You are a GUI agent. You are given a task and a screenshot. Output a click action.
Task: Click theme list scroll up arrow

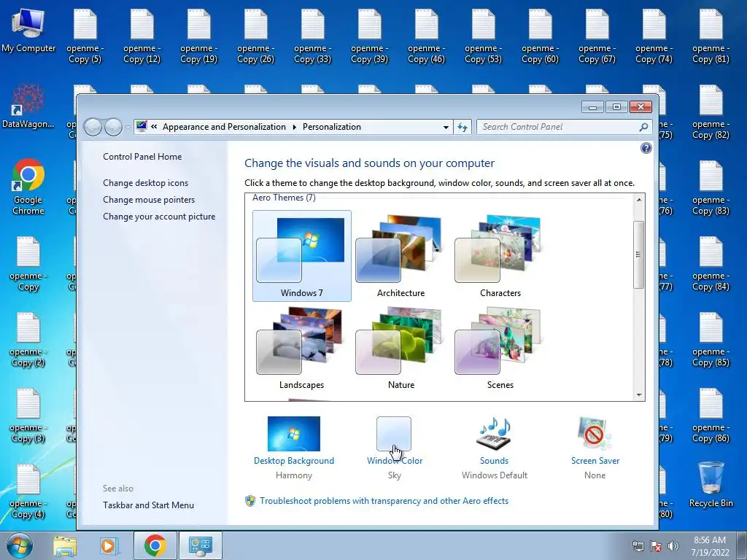coord(639,200)
